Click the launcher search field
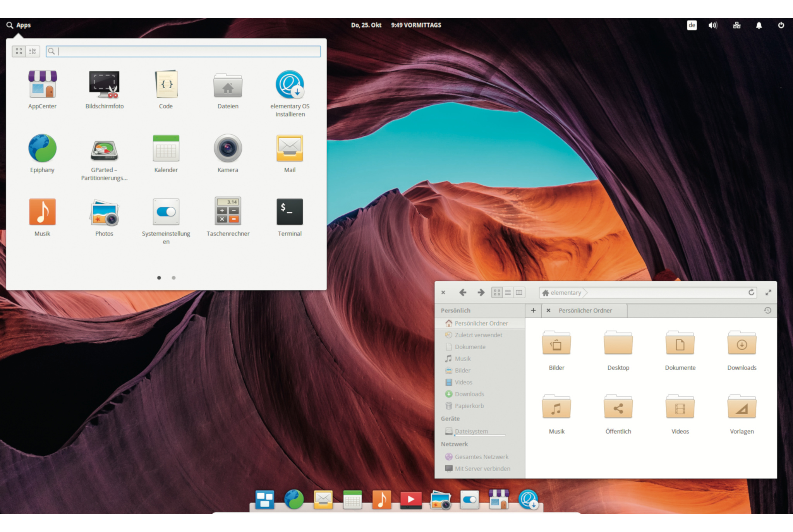Image resolution: width=793 pixels, height=532 pixels. pos(186,51)
